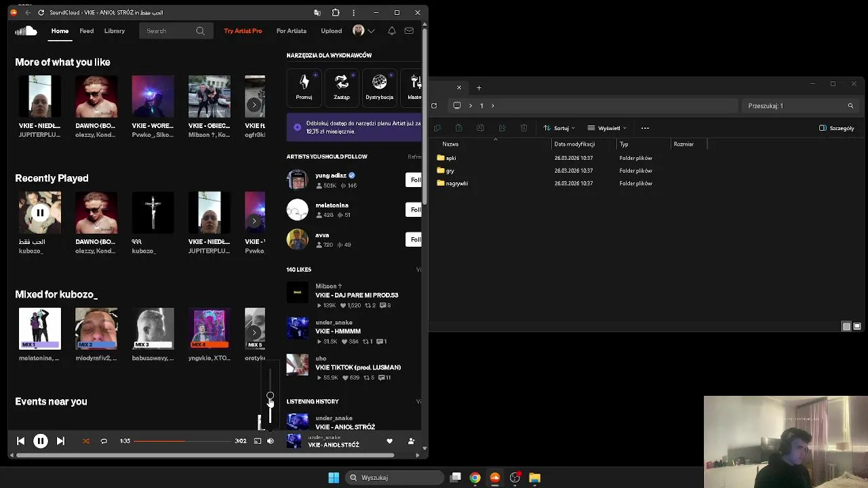Reload the SoundCloud page

pyautogui.click(x=41, y=12)
